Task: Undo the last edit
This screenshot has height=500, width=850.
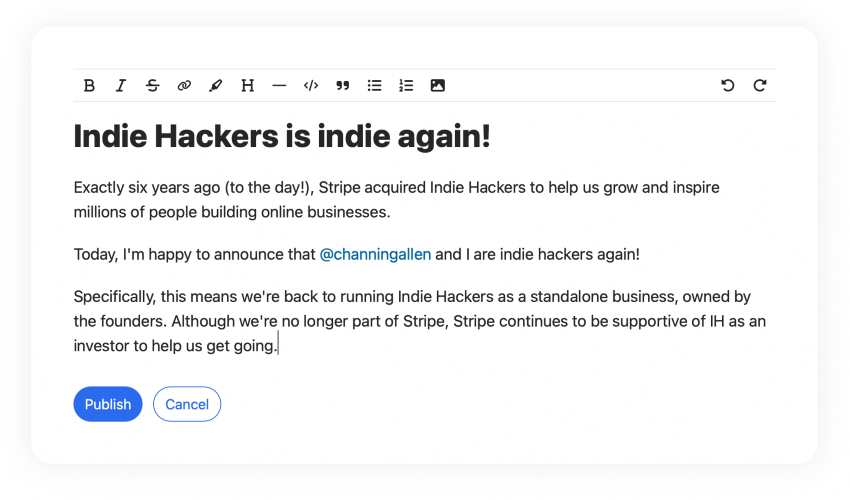Action: pos(728,86)
